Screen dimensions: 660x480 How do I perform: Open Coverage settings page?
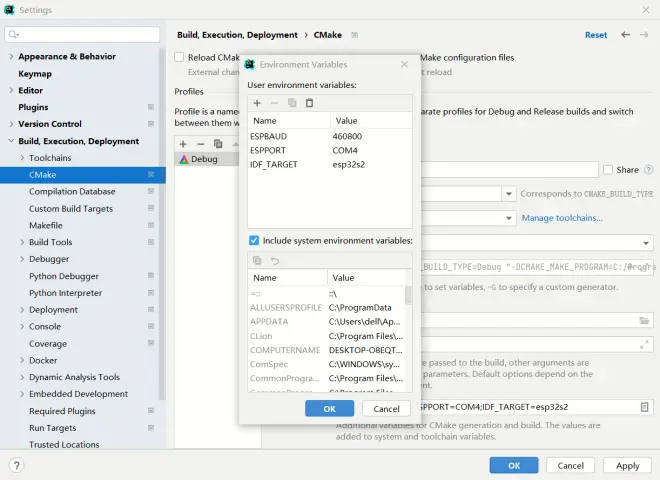(x=48, y=344)
